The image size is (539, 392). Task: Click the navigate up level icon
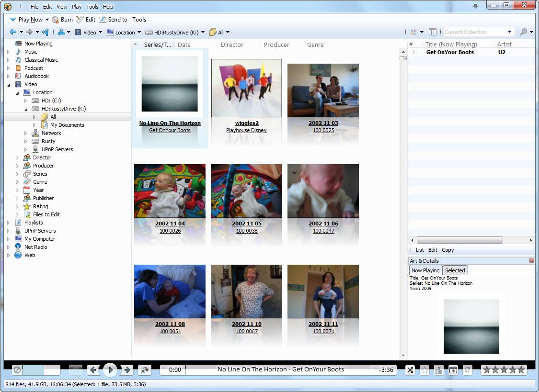click(x=46, y=32)
